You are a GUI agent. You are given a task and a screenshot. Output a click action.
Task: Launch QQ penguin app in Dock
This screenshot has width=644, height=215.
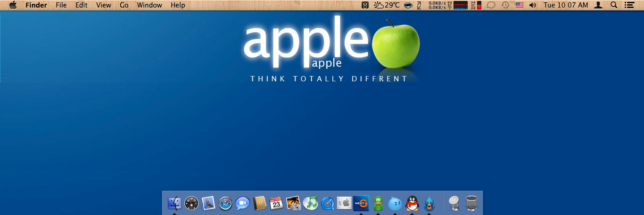pos(412,203)
